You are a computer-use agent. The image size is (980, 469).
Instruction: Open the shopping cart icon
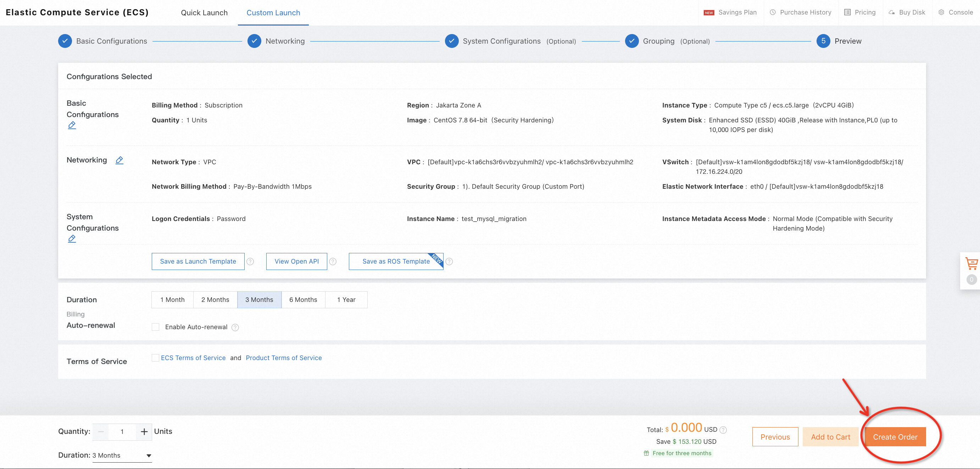coord(971,263)
